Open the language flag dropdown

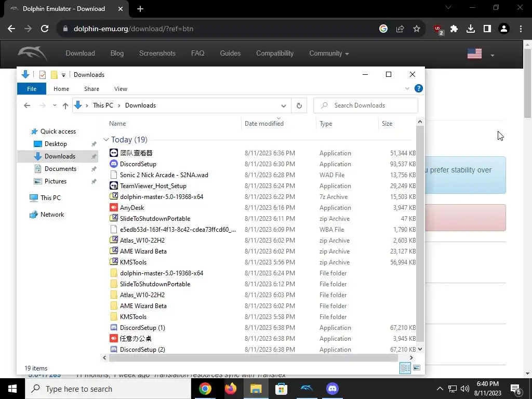[x=481, y=54]
